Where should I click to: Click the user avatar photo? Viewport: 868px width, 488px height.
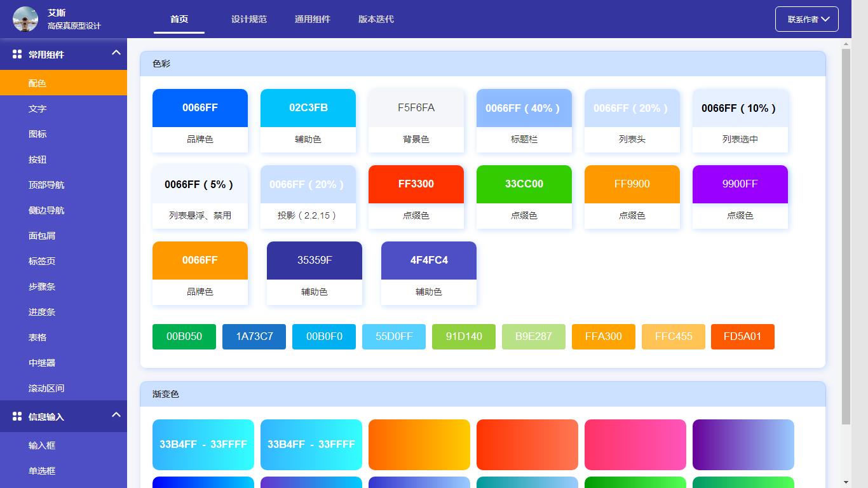(x=25, y=19)
